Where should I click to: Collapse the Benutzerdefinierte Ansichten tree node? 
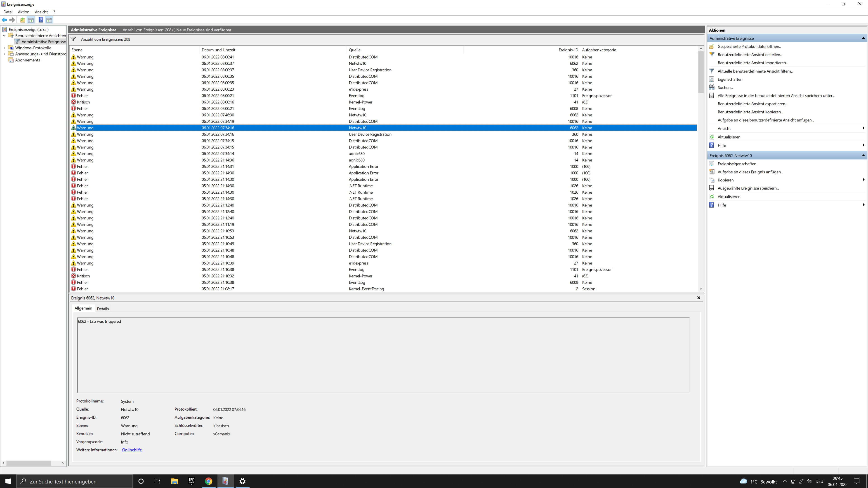tap(4, 36)
